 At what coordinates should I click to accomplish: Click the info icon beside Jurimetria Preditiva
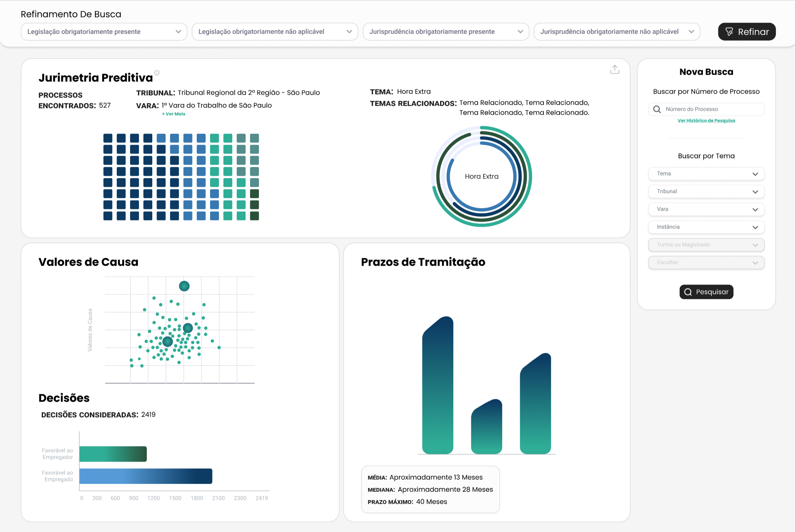tap(157, 73)
